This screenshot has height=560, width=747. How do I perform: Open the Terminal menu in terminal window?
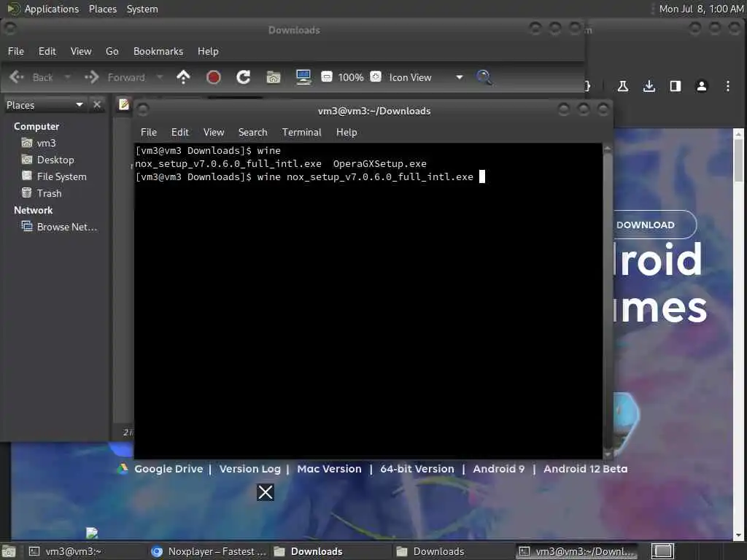pyautogui.click(x=301, y=132)
